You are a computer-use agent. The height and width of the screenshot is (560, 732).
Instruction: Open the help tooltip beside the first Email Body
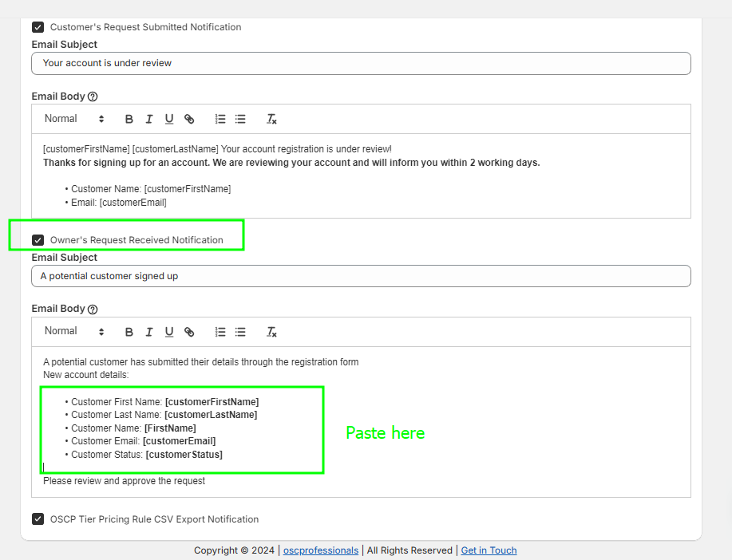click(x=94, y=96)
